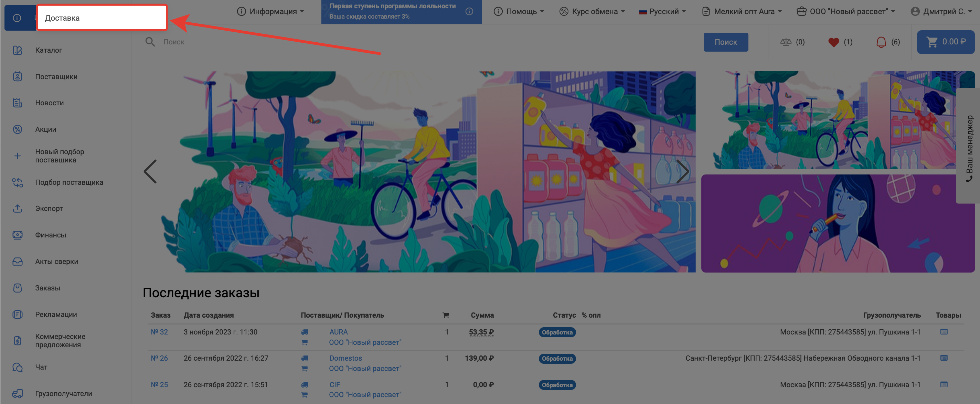Click the Finances sidebar icon
The image size is (980, 404).
pyautogui.click(x=18, y=235)
